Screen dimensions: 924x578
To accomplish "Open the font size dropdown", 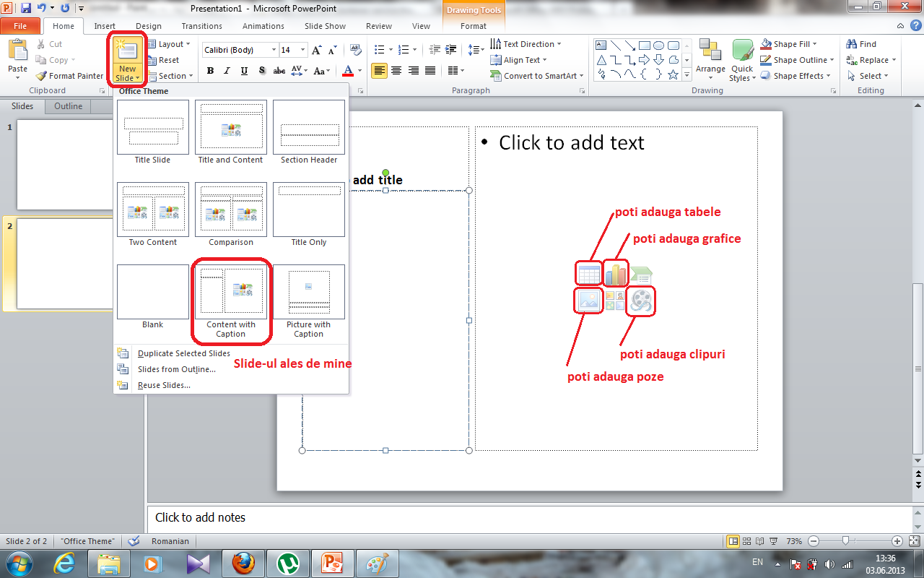I will tap(303, 49).
